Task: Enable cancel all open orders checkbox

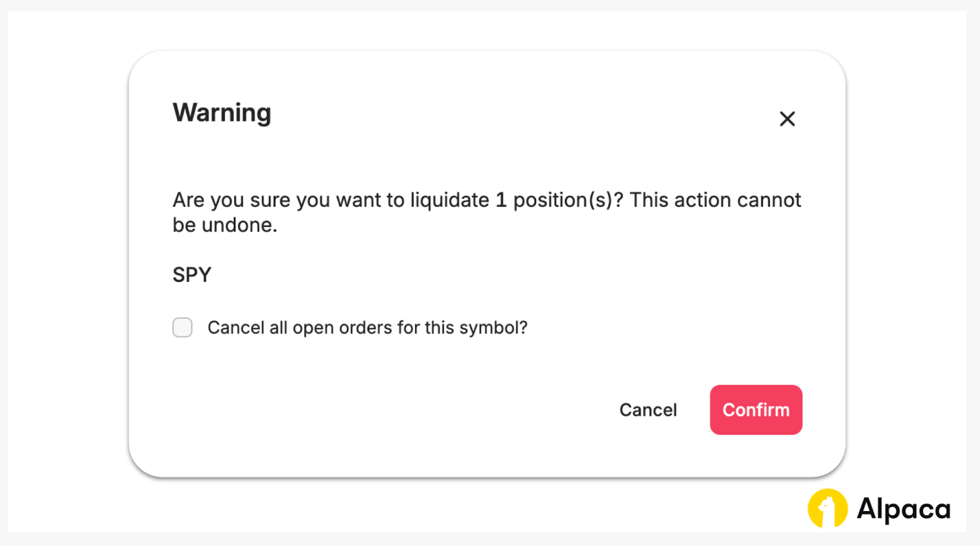Action: click(183, 327)
